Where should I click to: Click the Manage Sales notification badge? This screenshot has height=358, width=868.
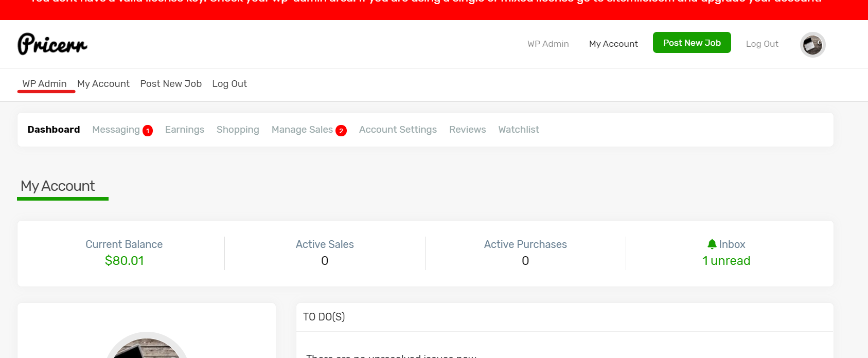tap(341, 131)
